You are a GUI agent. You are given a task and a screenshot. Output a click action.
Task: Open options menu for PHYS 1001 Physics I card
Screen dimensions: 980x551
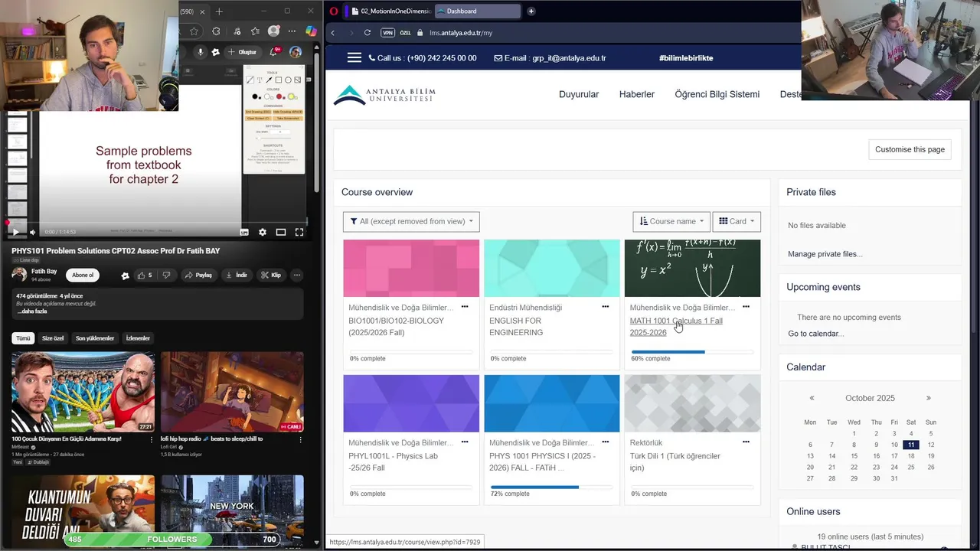click(606, 442)
